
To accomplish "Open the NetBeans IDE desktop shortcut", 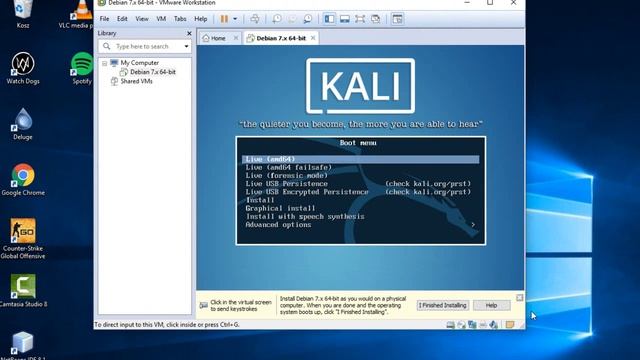I will tap(23, 345).
